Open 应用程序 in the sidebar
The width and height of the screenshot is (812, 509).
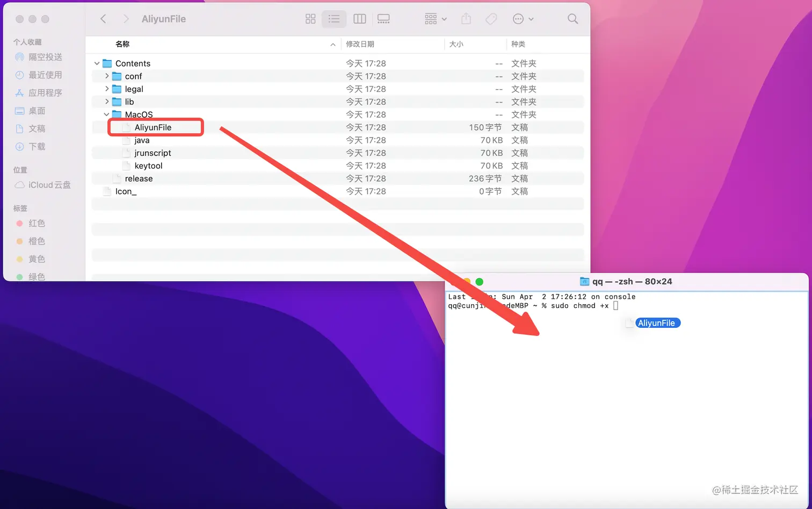tap(45, 93)
